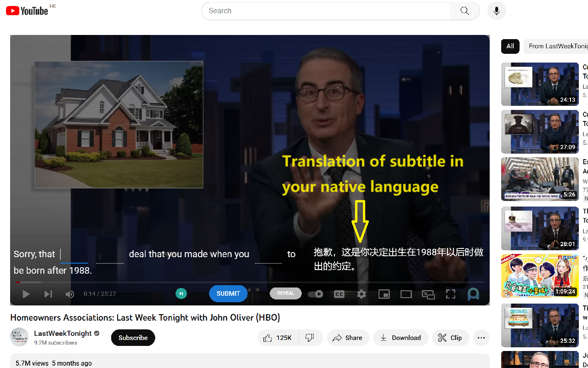This screenshot has width=588, height=368.
Task: Skip to next video
Action: (x=48, y=294)
